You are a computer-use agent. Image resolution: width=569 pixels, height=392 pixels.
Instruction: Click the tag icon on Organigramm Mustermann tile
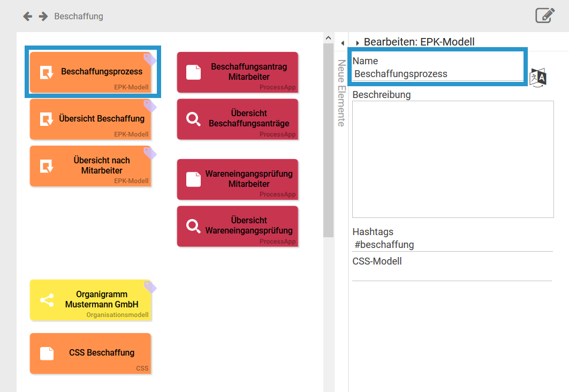(150, 287)
